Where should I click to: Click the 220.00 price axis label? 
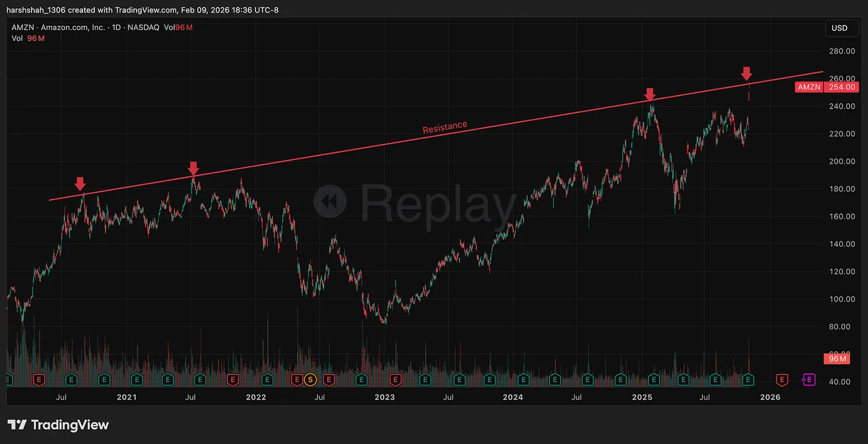(843, 134)
